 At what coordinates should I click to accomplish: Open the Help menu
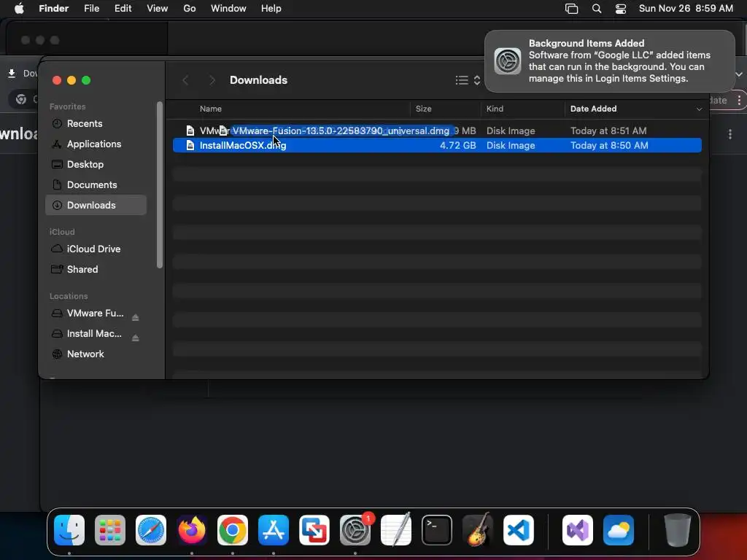271,9
